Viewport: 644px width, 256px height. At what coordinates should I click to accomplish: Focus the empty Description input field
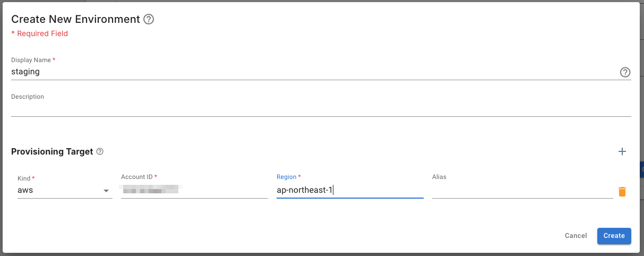pos(321,109)
